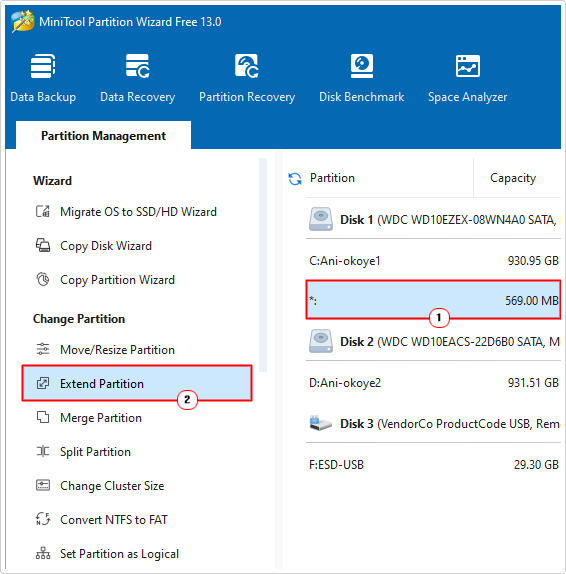This screenshot has width=566, height=574.
Task: Switch to the Partition Management tab
Action: click(x=103, y=136)
